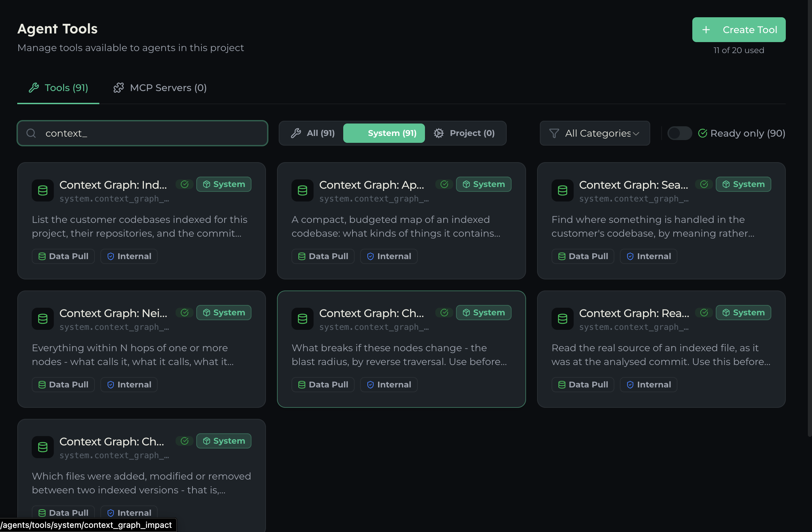Click Internal tag on Context Graph: Ap... card
This screenshot has width=812, height=532.
(389, 256)
